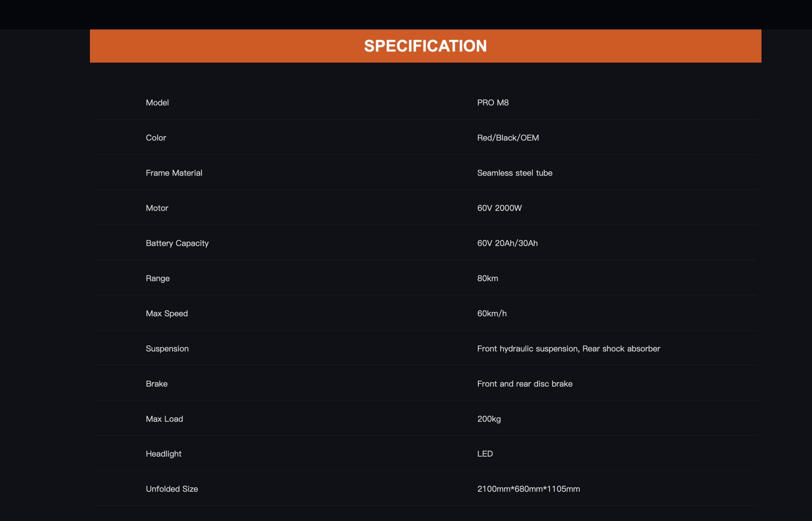Screen dimensions: 812x521
Task: Click the 60V 2000W motor value
Action: pos(500,208)
